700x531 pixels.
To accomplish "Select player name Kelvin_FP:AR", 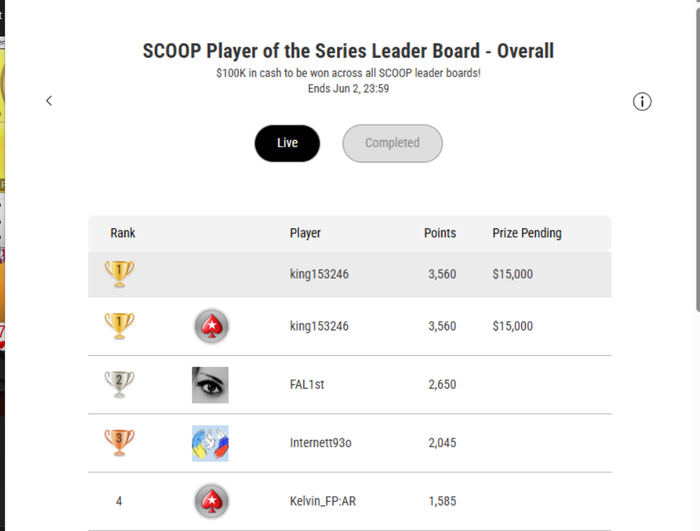I will (323, 501).
